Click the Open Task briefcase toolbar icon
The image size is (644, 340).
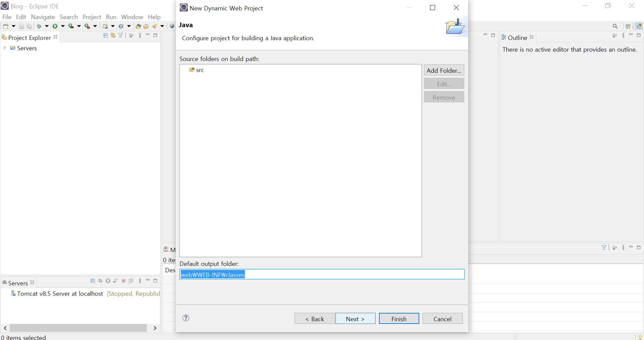click(x=146, y=26)
